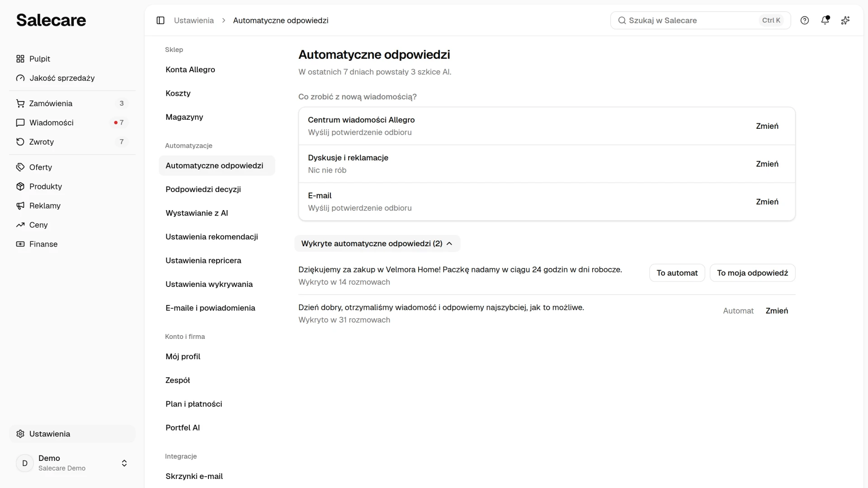Open Konta Allegro settings

pyautogui.click(x=217, y=70)
